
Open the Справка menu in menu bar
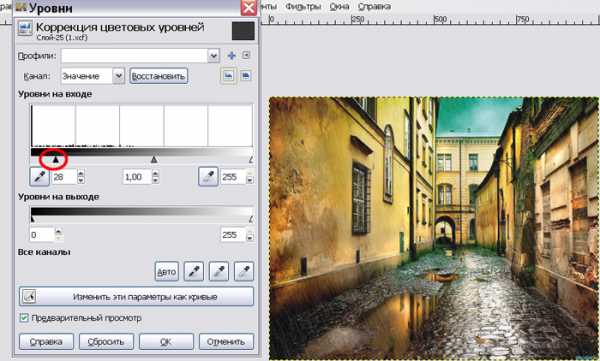click(374, 7)
